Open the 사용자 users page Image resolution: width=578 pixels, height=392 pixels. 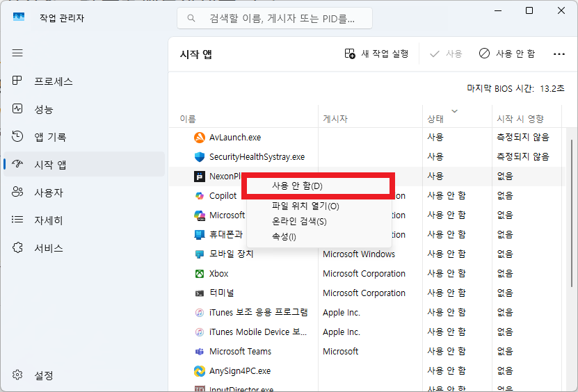pos(84,193)
